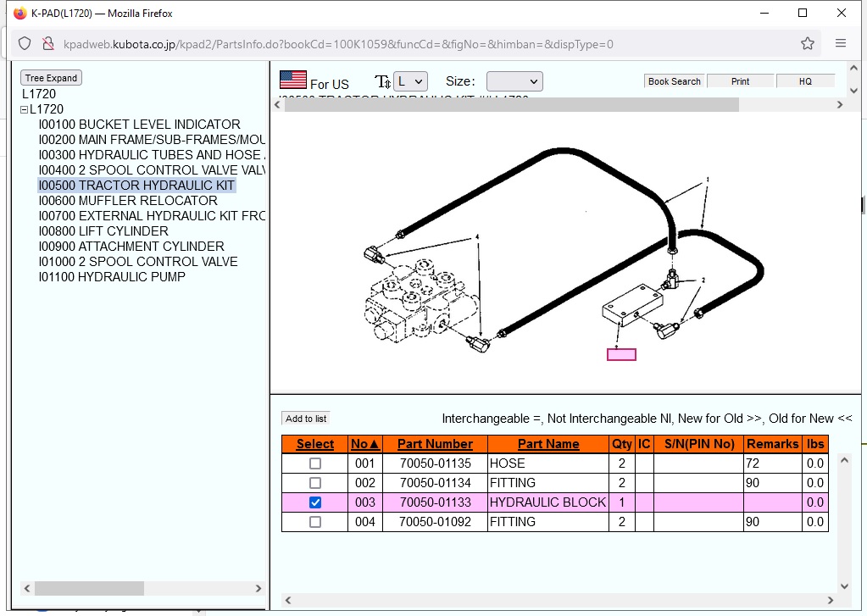Image resolution: width=867 pixels, height=616 pixels.
Task: Click the US flag icon
Action: point(293,80)
